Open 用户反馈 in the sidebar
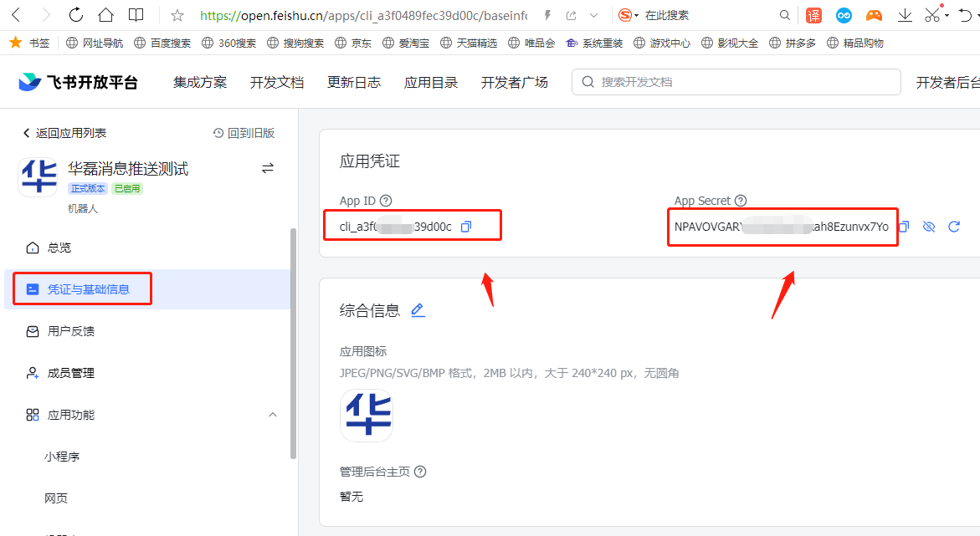Image resolution: width=980 pixels, height=536 pixels. point(147,331)
